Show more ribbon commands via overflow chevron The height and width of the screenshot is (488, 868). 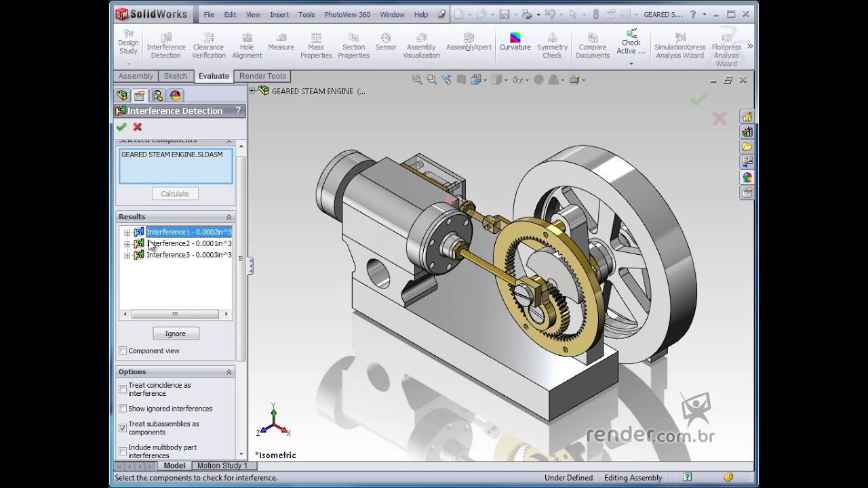click(749, 46)
